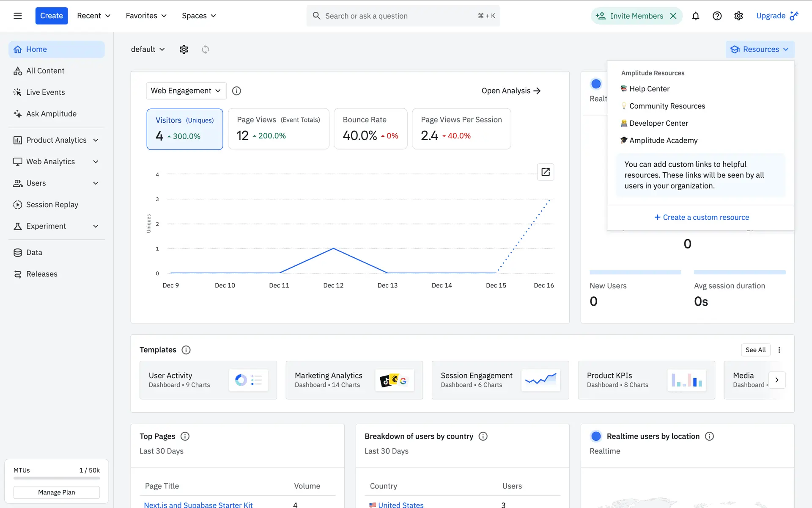812x508 pixels.
Task: Select Page Views Per Session metric card
Action: pos(461,129)
